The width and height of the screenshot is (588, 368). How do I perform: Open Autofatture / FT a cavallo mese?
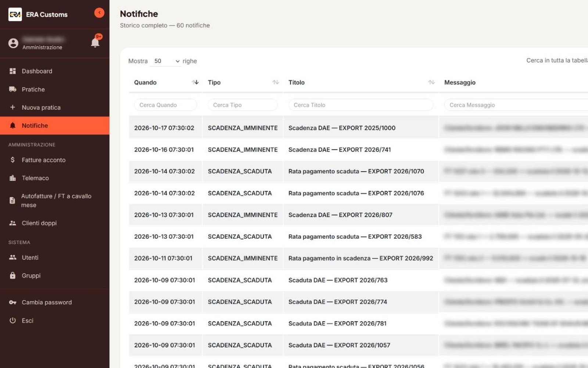tap(55, 201)
